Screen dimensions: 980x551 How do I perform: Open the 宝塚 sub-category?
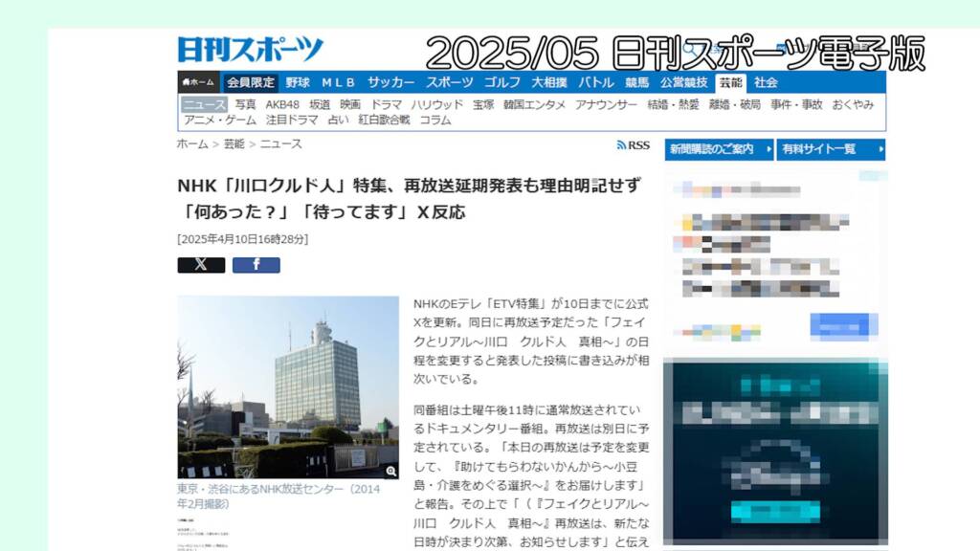(x=483, y=104)
